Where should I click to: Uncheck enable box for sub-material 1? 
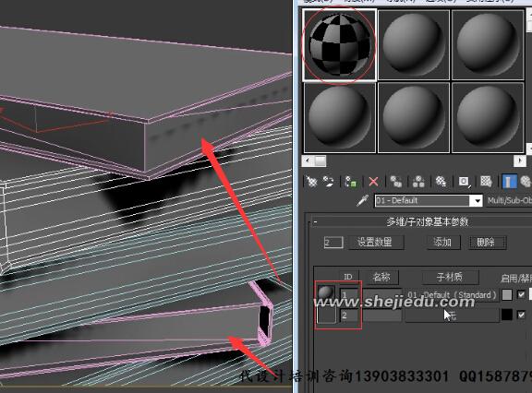(x=521, y=294)
